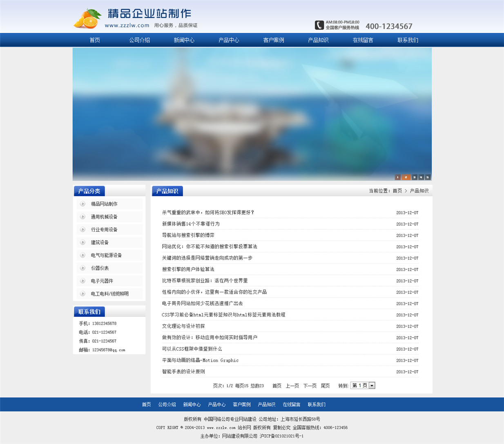
Task: Open 公司介绍 in top navigation
Action: coord(140,40)
